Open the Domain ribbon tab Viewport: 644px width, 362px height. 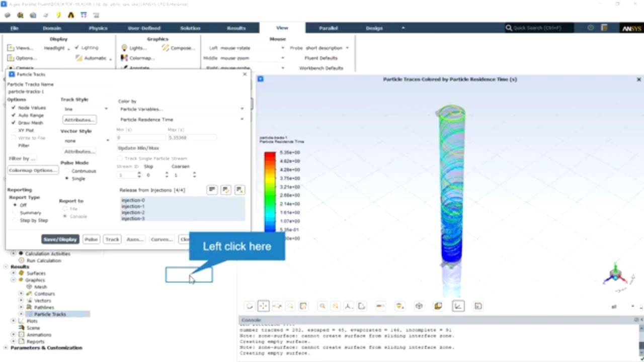(x=52, y=28)
